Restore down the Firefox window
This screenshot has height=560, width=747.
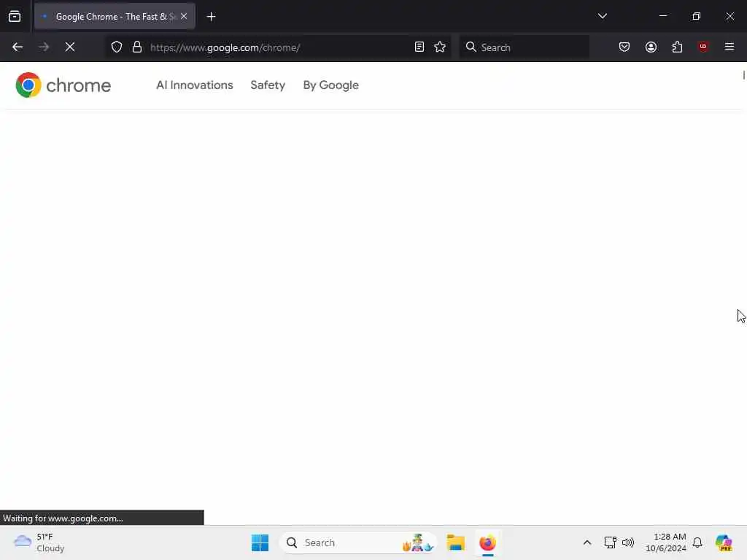[697, 16]
